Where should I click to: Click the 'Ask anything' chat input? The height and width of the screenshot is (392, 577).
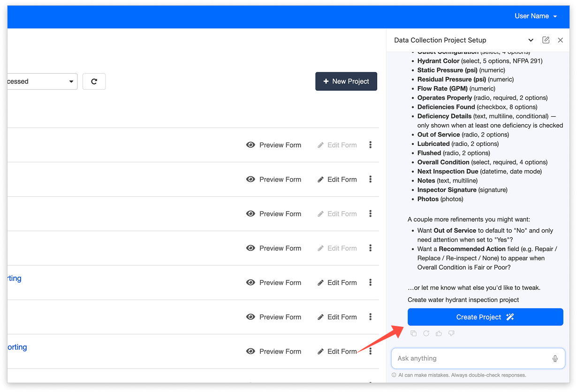pyautogui.click(x=478, y=358)
